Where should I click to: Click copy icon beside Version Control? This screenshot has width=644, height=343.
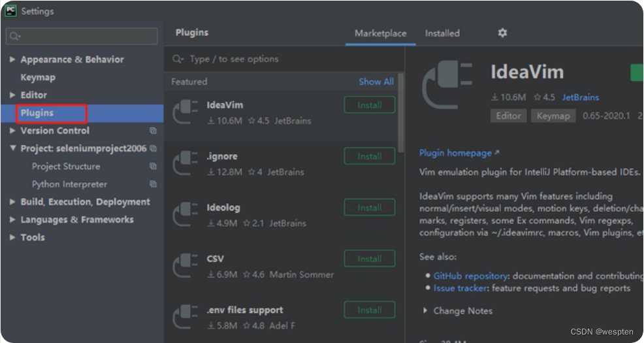(x=153, y=131)
